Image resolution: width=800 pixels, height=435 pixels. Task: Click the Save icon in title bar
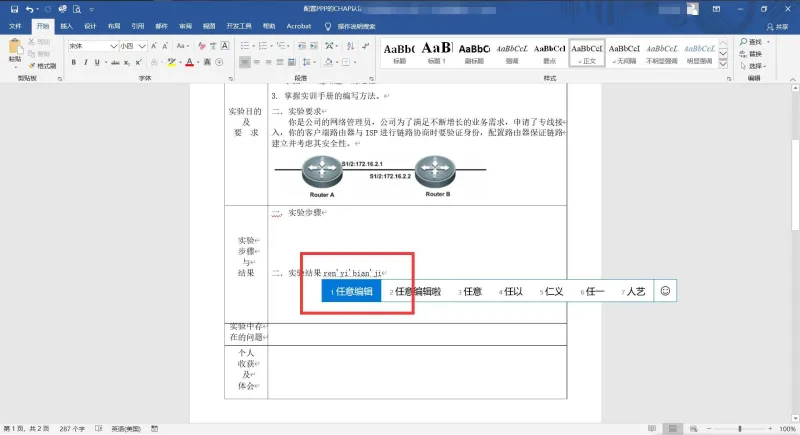[14, 9]
